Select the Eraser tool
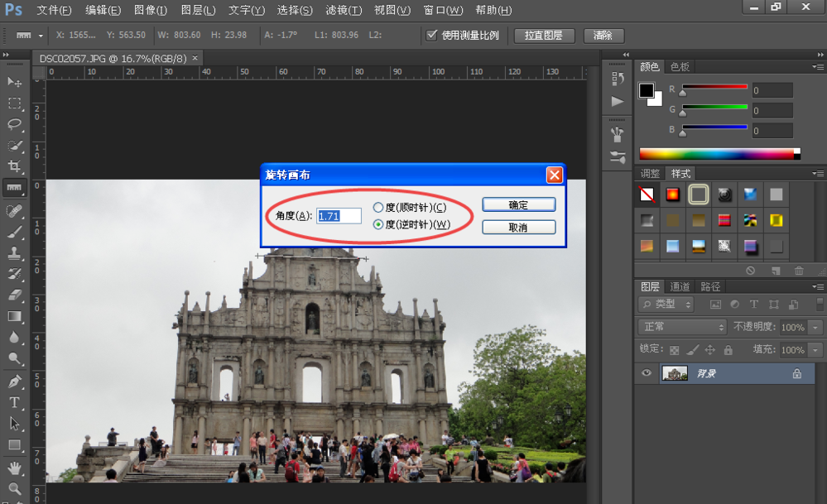 coord(14,295)
